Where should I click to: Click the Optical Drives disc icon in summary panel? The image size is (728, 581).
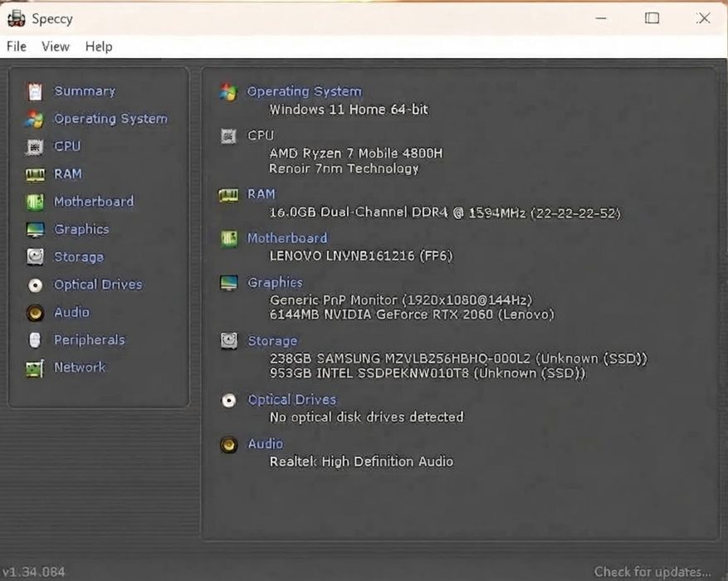pyautogui.click(x=229, y=400)
